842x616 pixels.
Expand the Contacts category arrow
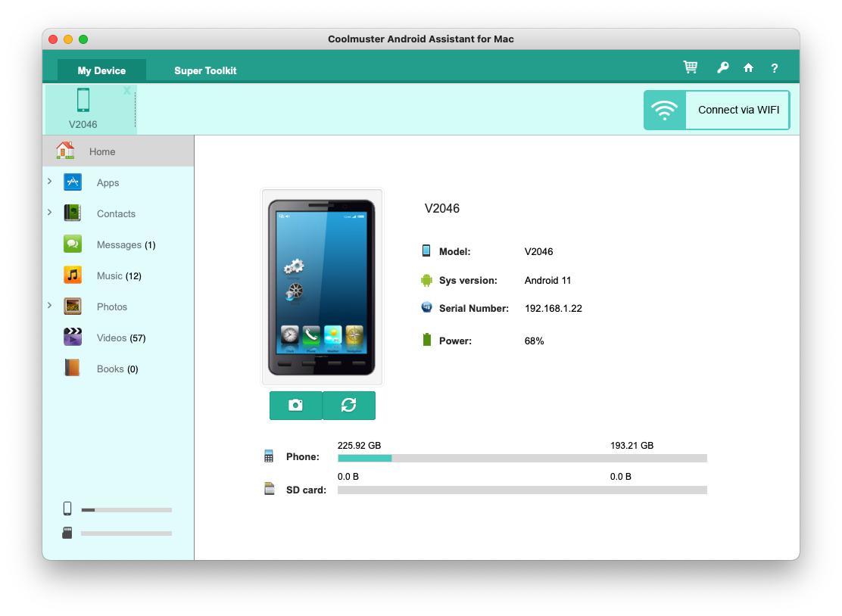(x=49, y=213)
